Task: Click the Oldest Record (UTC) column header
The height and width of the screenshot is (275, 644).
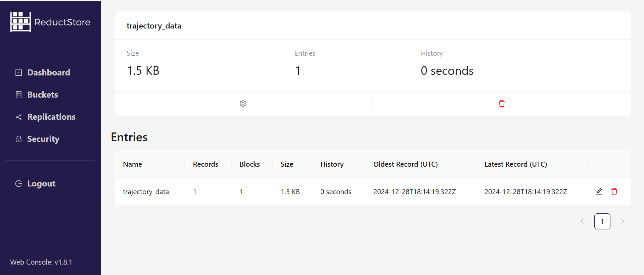Action: [x=405, y=164]
